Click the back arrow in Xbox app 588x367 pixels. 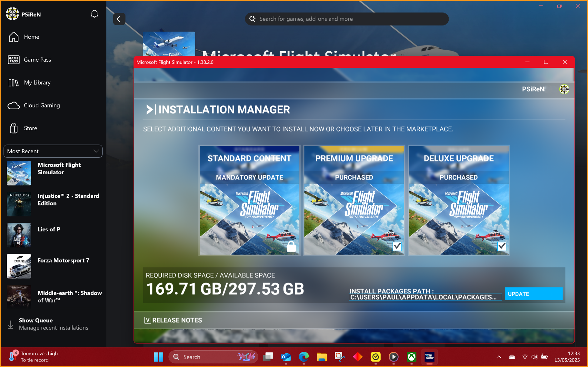tap(119, 19)
